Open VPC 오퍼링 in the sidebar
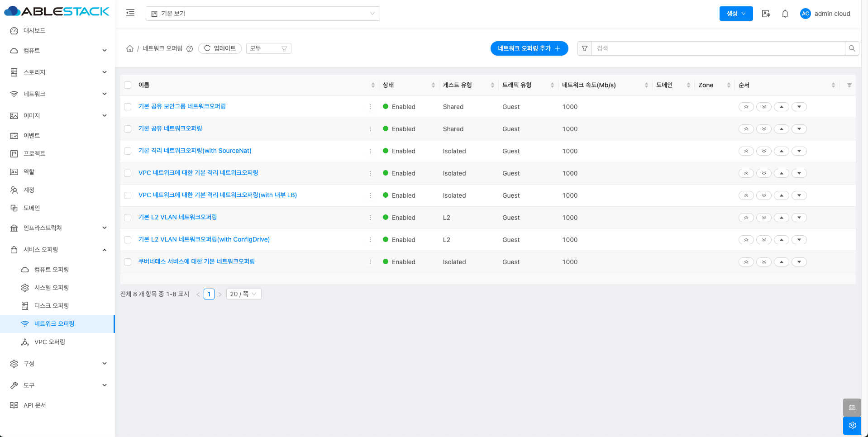The width and height of the screenshot is (868, 437). coord(50,342)
